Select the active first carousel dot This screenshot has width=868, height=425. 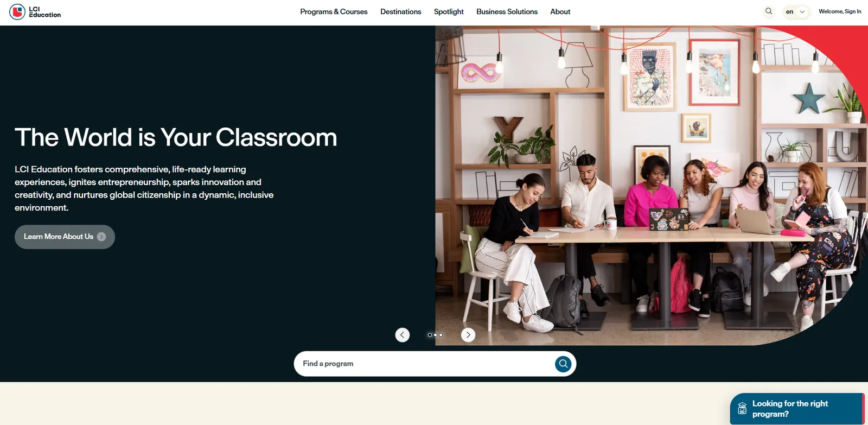pyautogui.click(x=430, y=335)
